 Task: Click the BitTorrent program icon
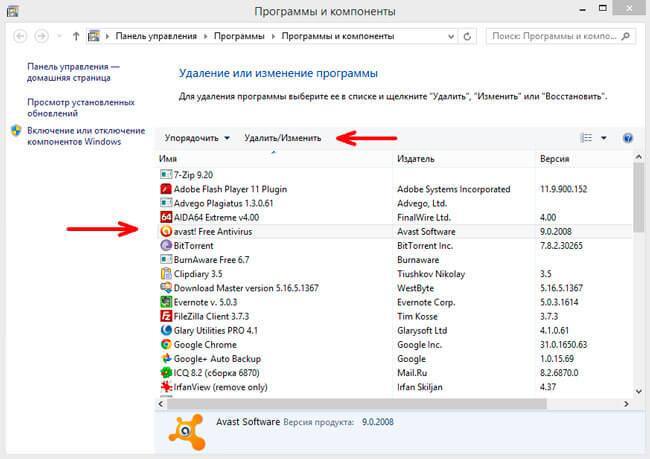click(166, 245)
